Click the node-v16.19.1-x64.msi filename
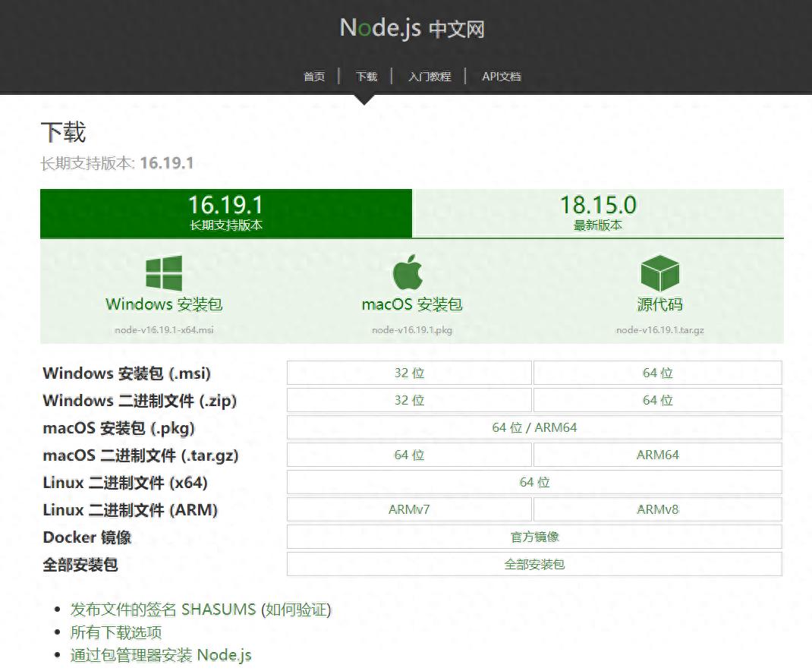Screen dimensions: 812x671 point(164,330)
